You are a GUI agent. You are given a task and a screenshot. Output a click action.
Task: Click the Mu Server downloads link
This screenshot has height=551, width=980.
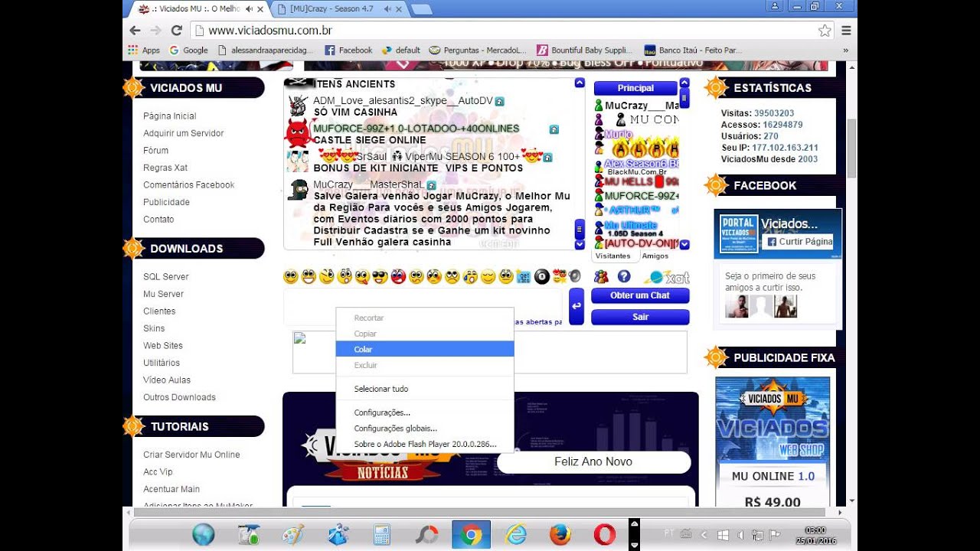pos(163,294)
